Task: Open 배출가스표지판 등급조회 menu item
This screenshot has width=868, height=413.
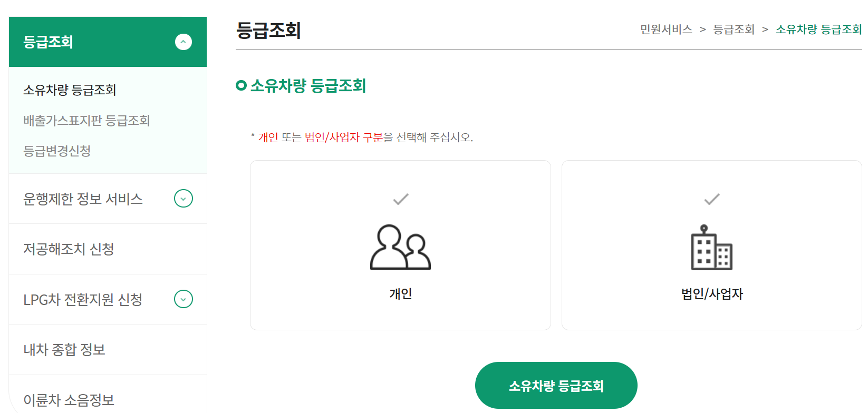Action: (86, 120)
